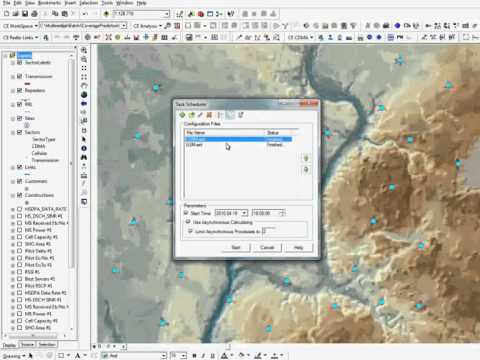
Task: Uncheck the Repeaters layer checkbox
Action: [x=20, y=90]
